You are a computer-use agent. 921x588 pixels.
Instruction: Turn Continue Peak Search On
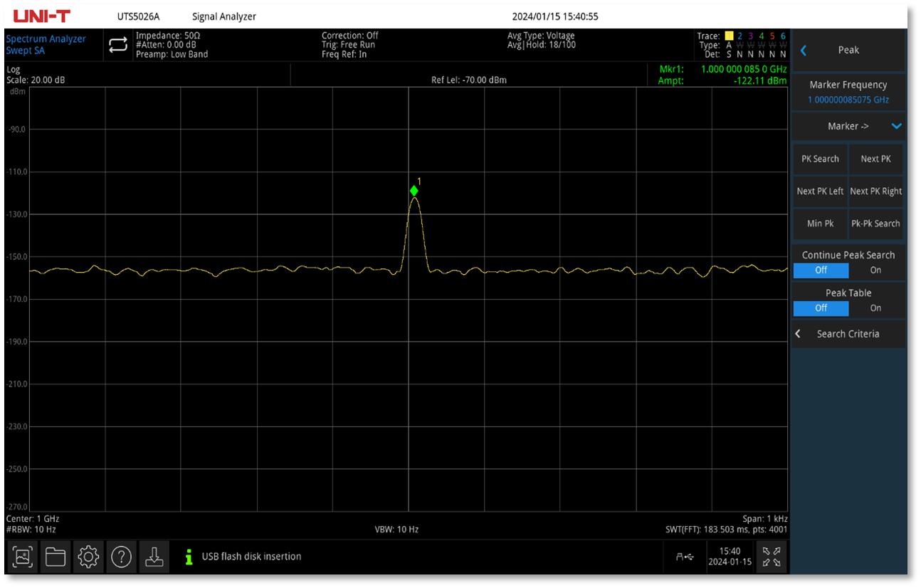click(x=875, y=271)
